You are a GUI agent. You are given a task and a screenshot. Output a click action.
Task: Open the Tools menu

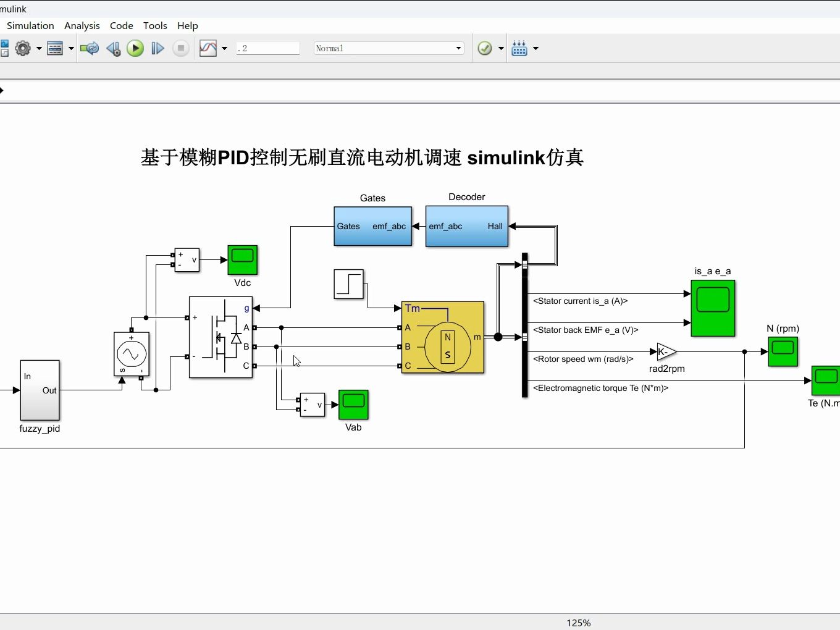pyautogui.click(x=155, y=25)
